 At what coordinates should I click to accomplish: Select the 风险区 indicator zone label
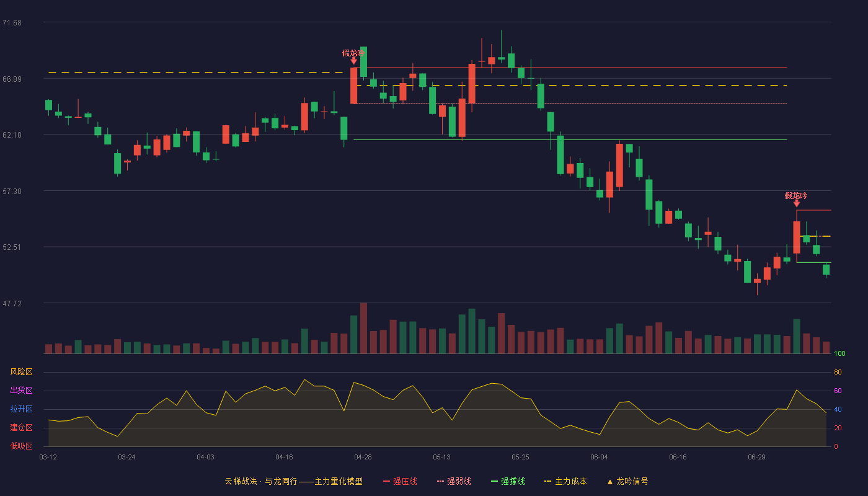(x=21, y=372)
